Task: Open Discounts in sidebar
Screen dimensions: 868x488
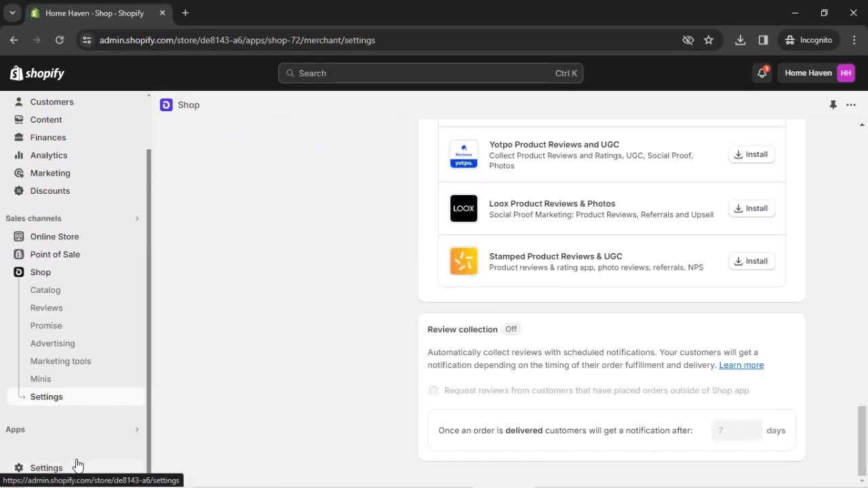Action: pyautogui.click(x=50, y=190)
